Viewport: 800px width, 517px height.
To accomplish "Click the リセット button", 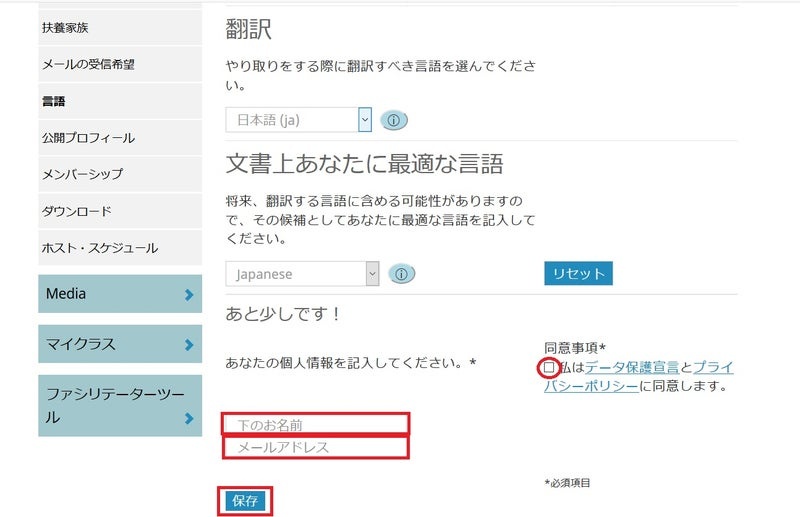I will 578,273.
